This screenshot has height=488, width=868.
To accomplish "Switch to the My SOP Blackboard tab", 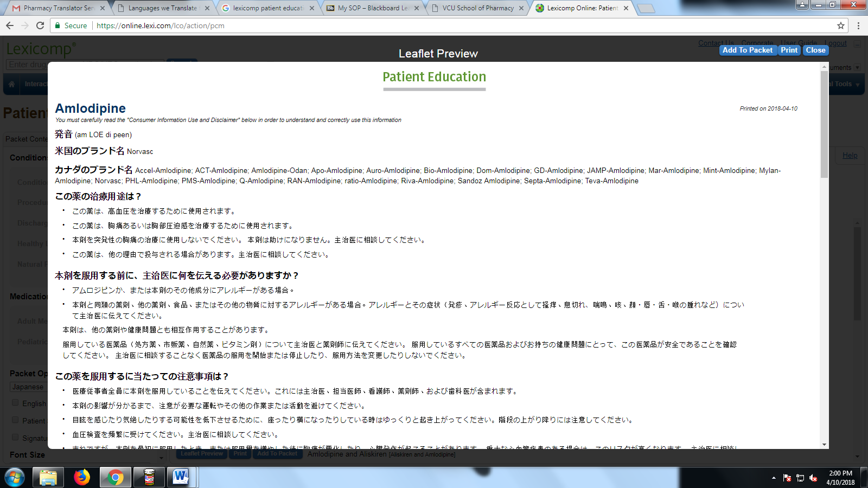I will [373, 8].
